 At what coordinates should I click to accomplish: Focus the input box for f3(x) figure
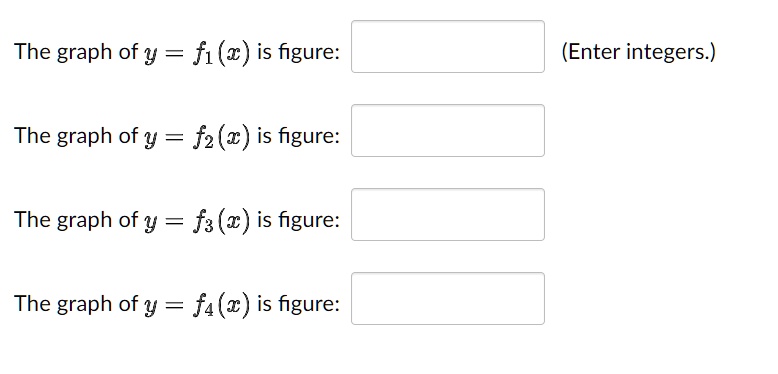point(448,214)
